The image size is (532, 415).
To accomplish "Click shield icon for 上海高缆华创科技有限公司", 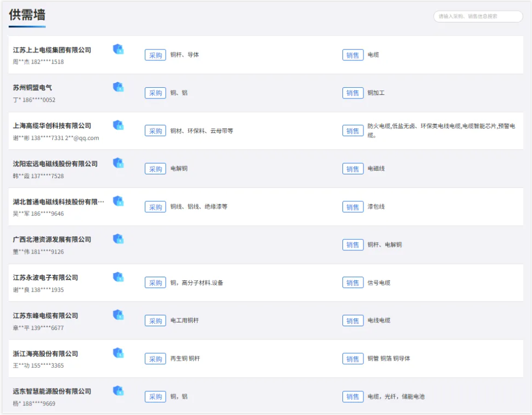I will pyautogui.click(x=118, y=125).
